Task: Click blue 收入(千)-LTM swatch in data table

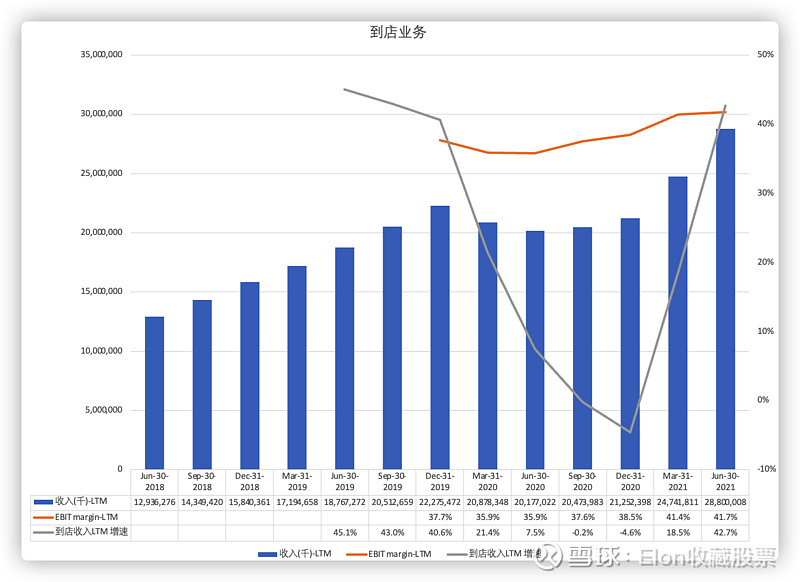Action: point(42,501)
